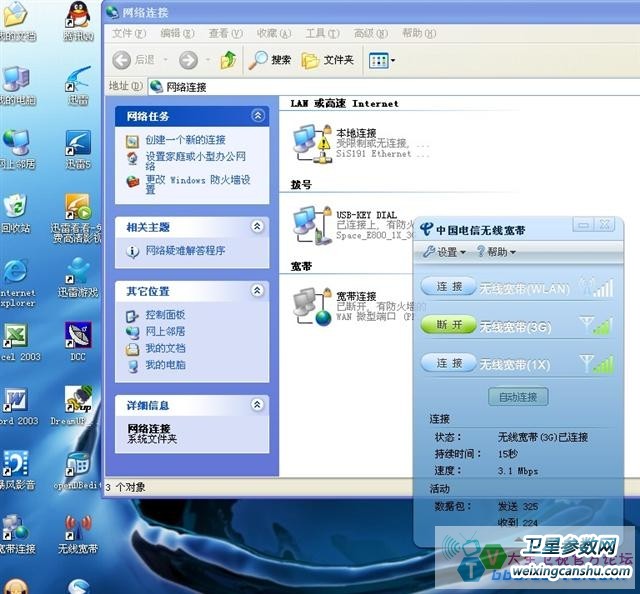640x594 pixels.
Task: Click the 自动连接 button
Action: (x=518, y=396)
